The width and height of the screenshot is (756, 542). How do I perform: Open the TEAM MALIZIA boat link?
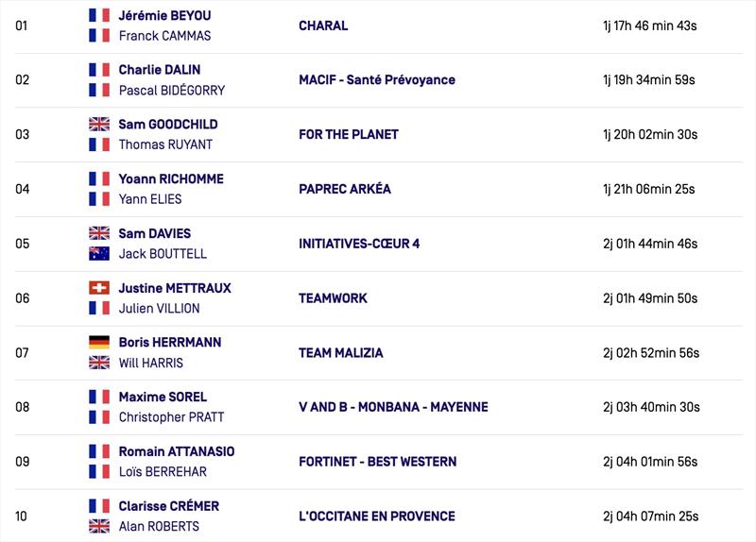coord(340,353)
